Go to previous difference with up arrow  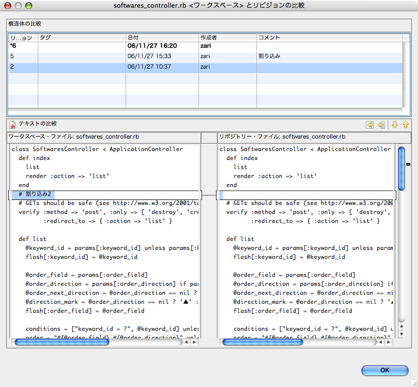point(405,125)
